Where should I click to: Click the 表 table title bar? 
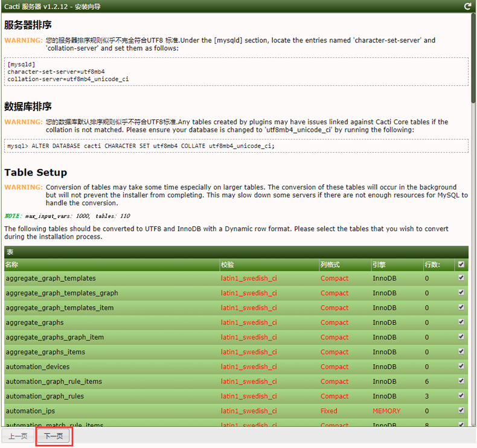click(236, 252)
